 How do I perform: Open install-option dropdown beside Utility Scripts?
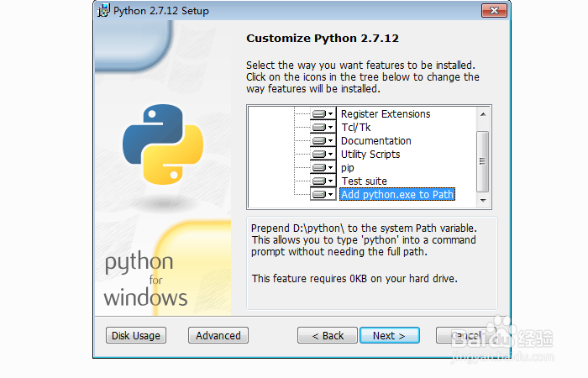(323, 154)
